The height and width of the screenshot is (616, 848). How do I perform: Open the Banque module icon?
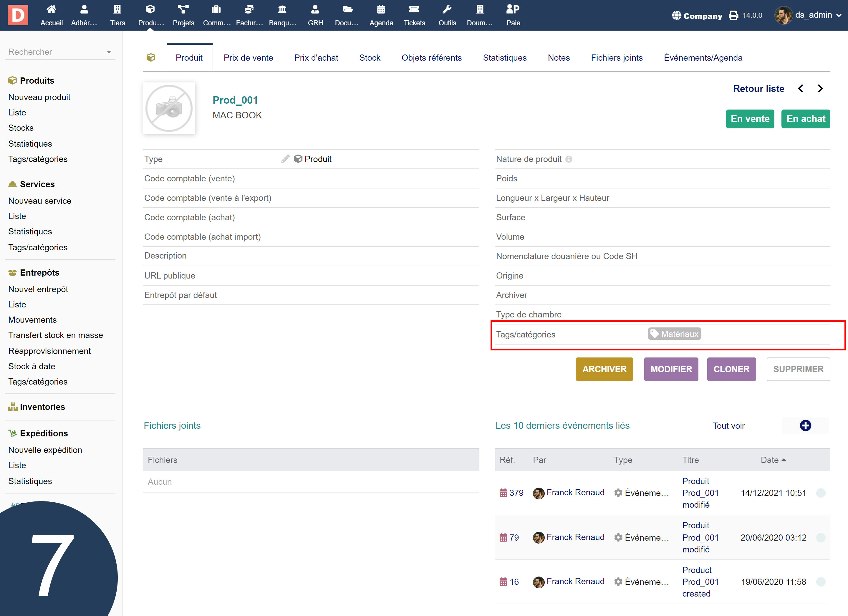coord(282,9)
